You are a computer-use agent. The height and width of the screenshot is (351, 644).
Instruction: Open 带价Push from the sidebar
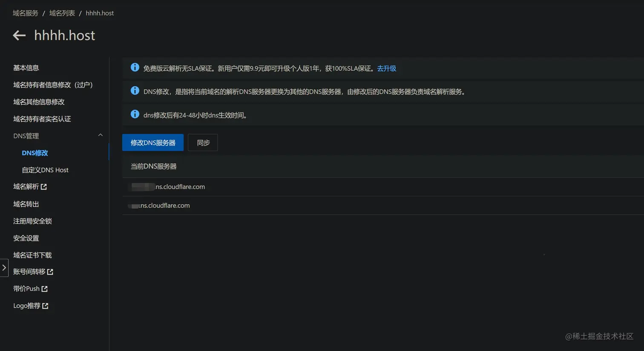pos(26,289)
